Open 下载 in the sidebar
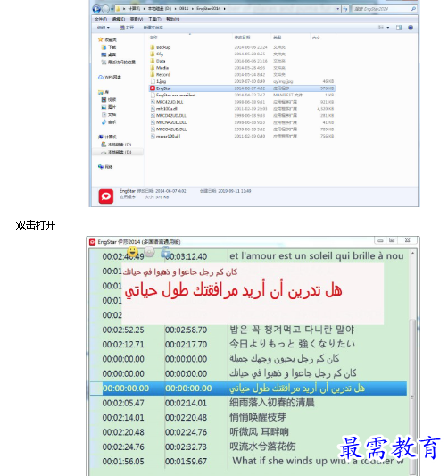This screenshot has height=476, width=448. click(x=109, y=47)
